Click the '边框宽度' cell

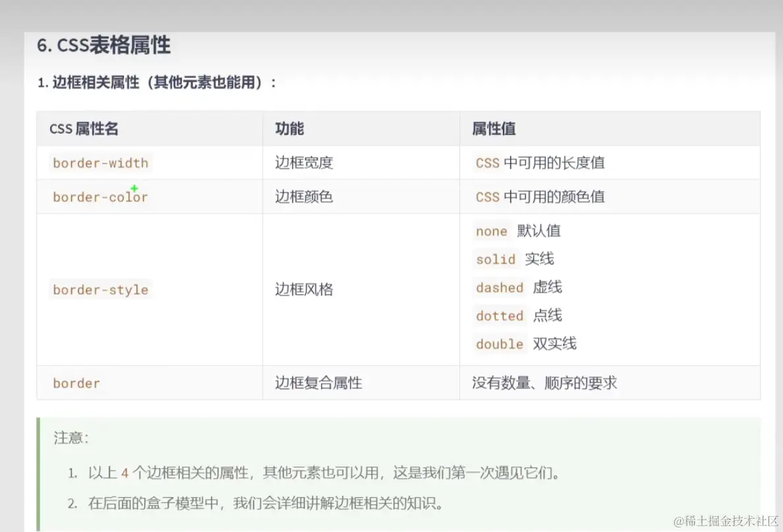point(304,163)
